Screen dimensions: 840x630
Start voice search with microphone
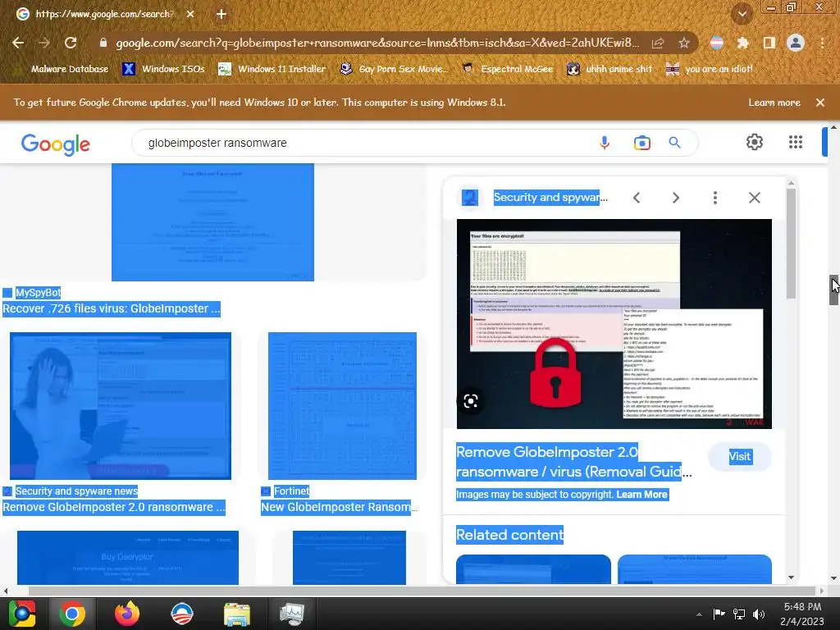605,143
